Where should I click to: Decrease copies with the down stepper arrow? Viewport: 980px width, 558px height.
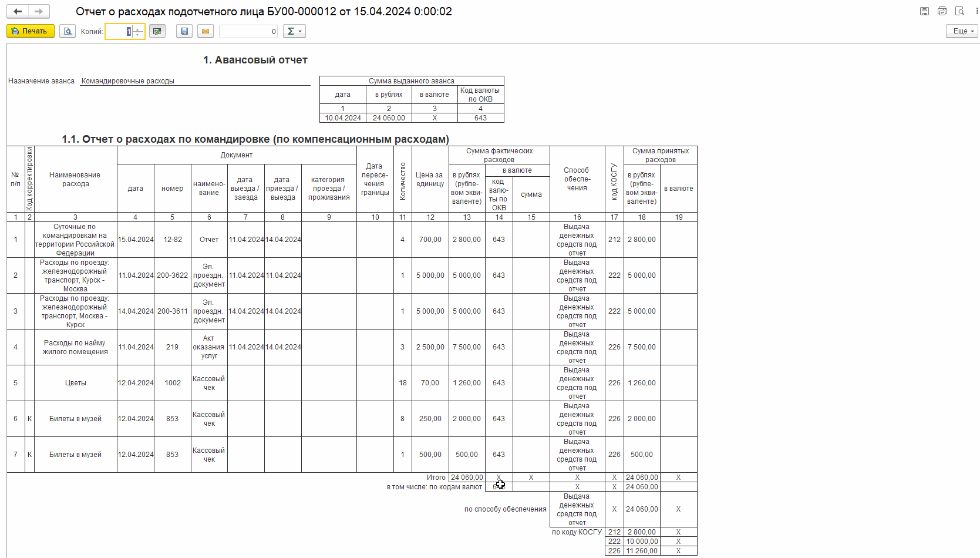click(138, 35)
